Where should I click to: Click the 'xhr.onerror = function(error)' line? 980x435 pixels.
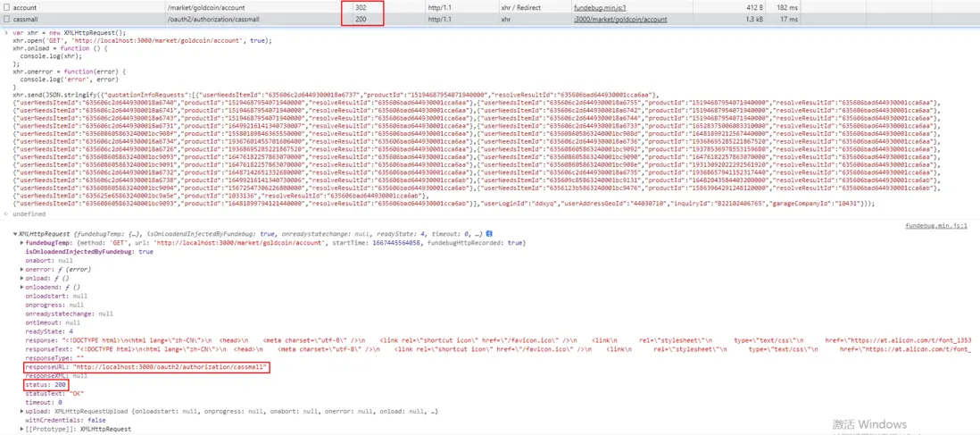click(x=70, y=72)
